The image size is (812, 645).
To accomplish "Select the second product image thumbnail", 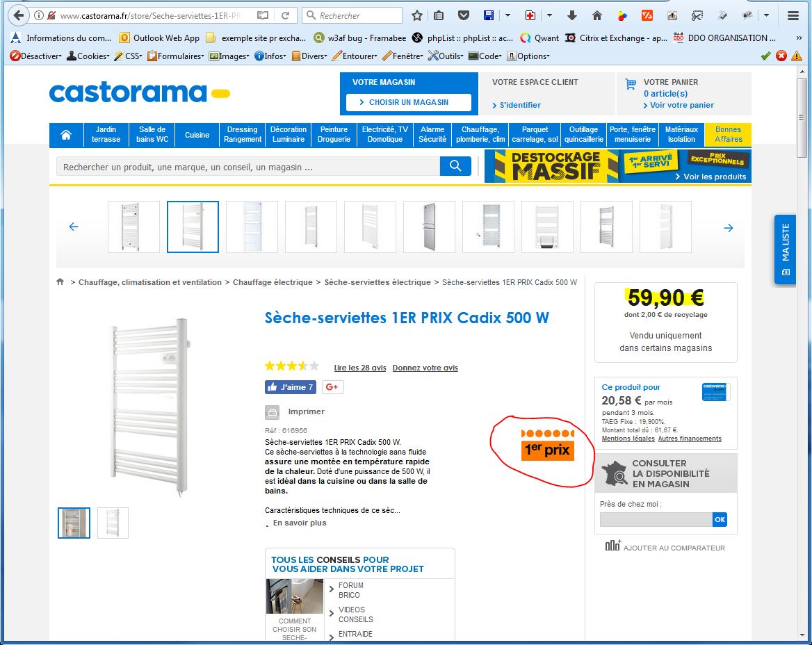I will pyautogui.click(x=113, y=523).
